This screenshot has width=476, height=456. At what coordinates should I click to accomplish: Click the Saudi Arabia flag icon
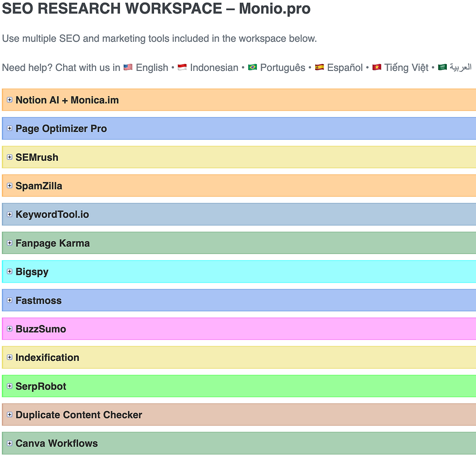click(442, 67)
